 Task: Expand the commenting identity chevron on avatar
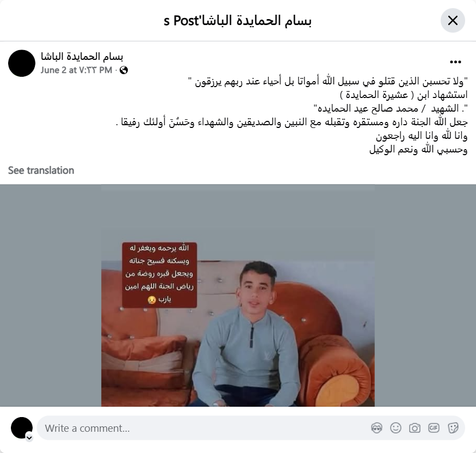(x=29, y=438)
